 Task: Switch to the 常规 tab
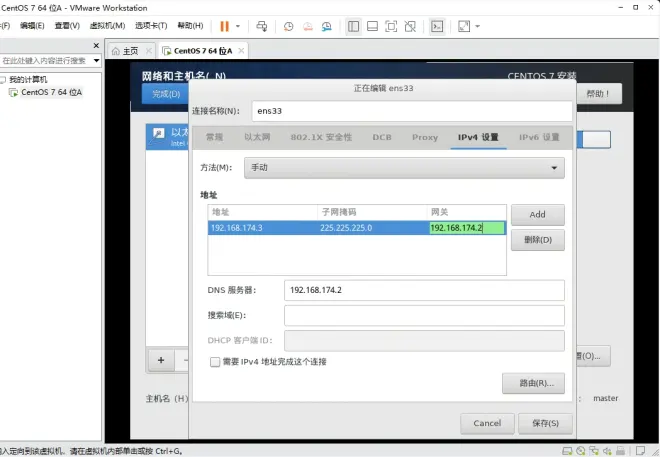215,137
